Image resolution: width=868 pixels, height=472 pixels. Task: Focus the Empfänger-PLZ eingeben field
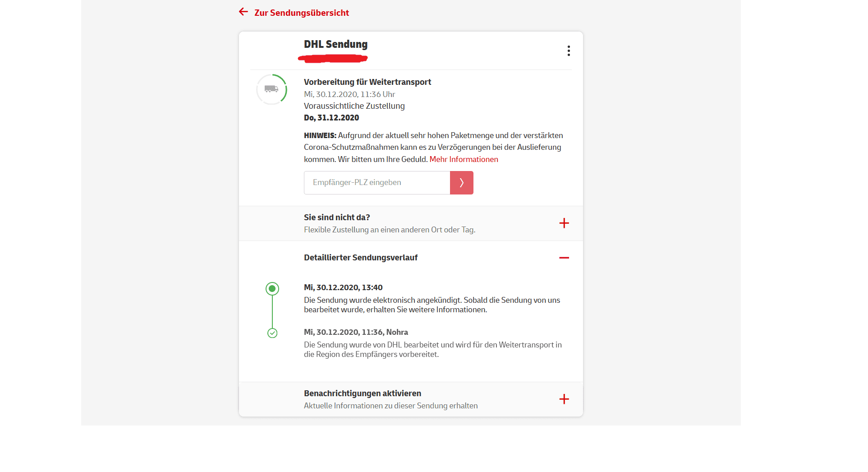click(377, 183)
